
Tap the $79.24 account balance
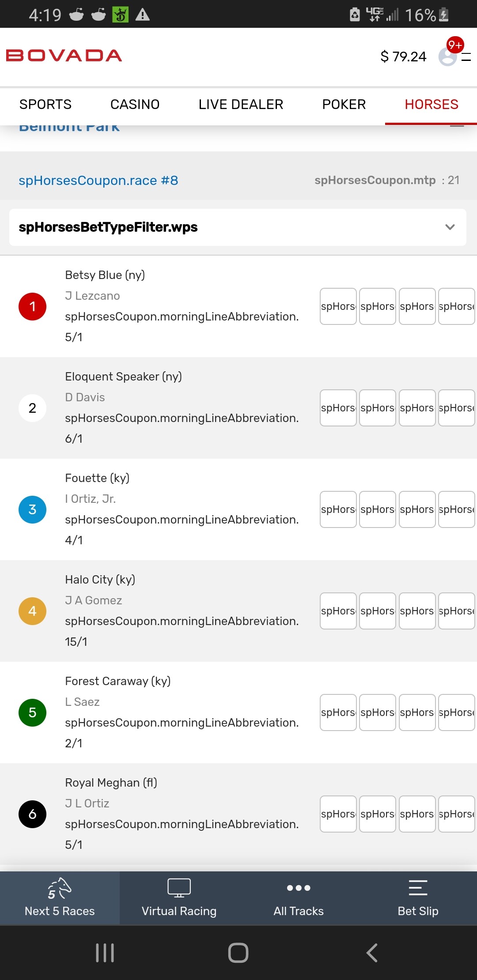point(403,57)
